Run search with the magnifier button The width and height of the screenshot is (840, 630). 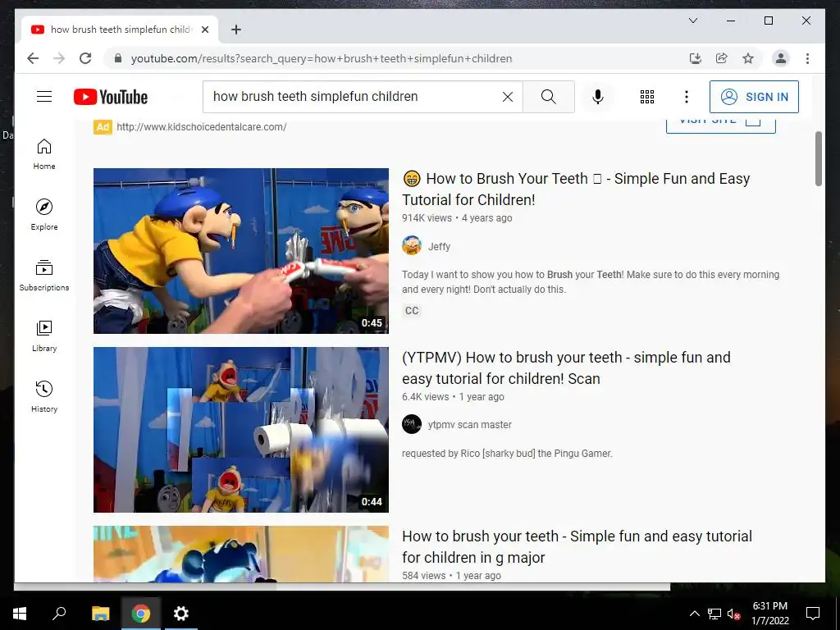click(x=548, y=97)
